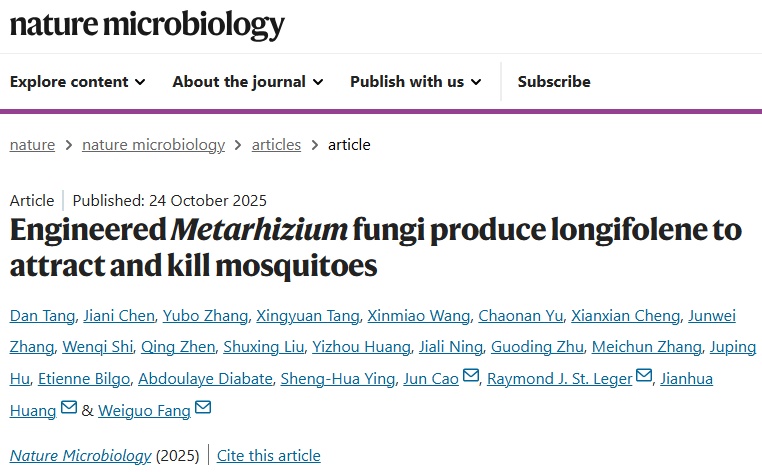Image resolution: width=762 pixels, height=472 pixels.
Task: Click the Subscribe menu item
Action: [554, 82]
